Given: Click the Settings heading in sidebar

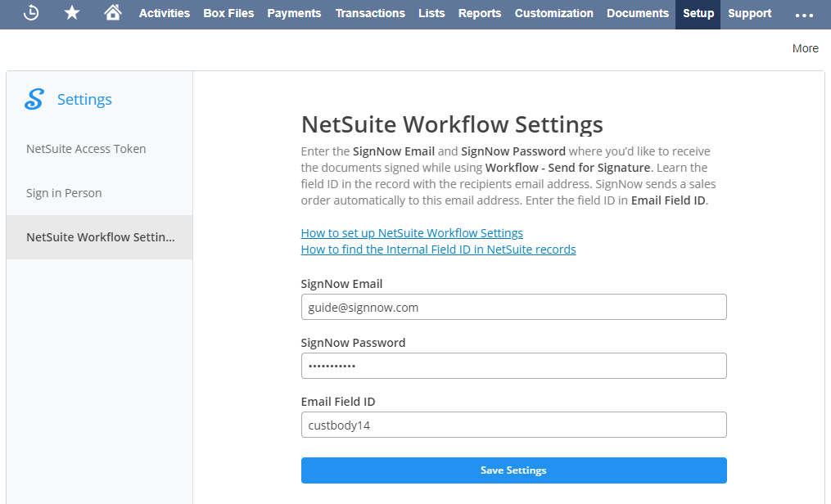Looking at the screenshot, I should click(x=84, y=100).
